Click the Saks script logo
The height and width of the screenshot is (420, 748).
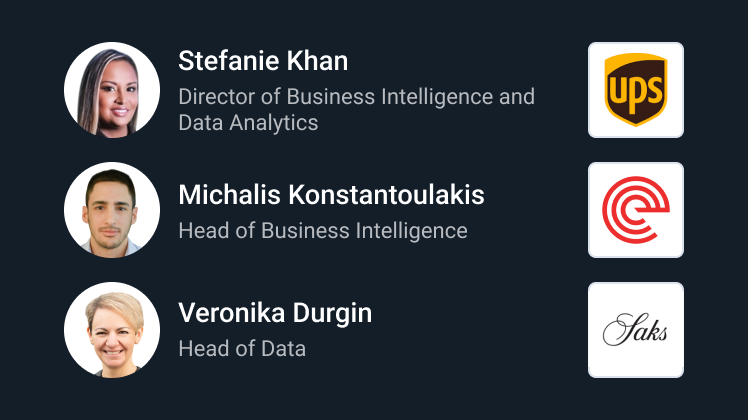point(635,330)
